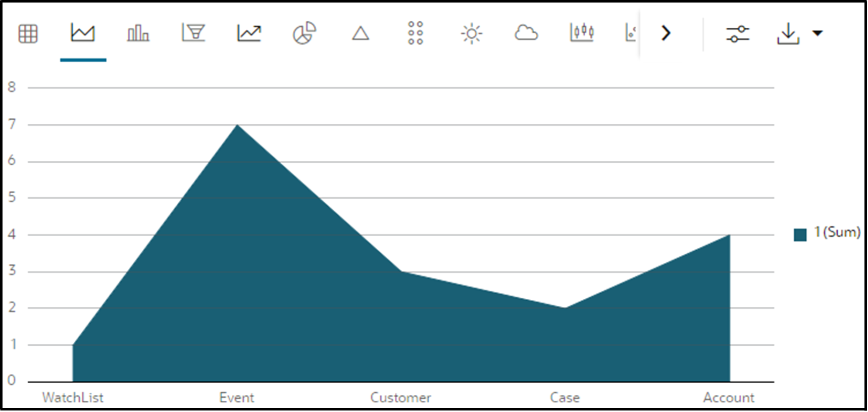Click the Case low data point

pyautogui.click(x=565, y=308)
